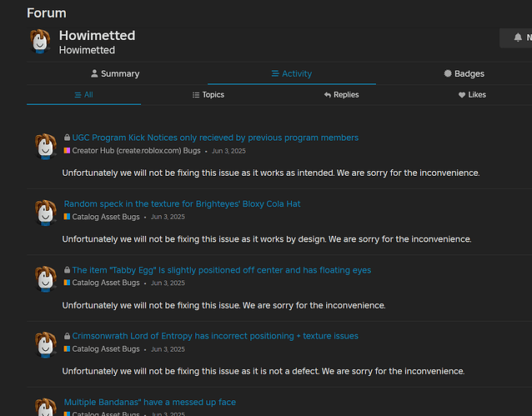Show only Replies activity
This screenshot has width=532, height=416.
coord(341,95)
